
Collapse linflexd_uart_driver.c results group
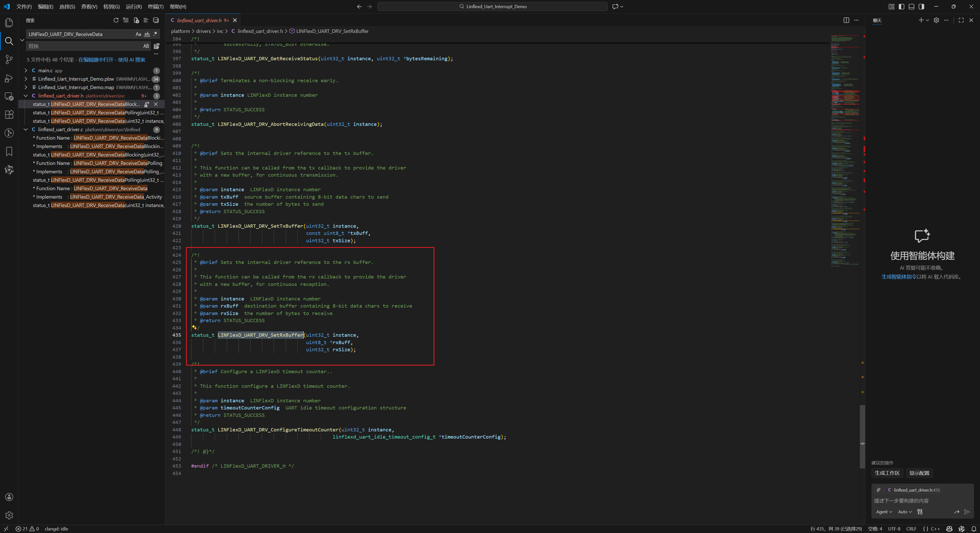point(26,129)
